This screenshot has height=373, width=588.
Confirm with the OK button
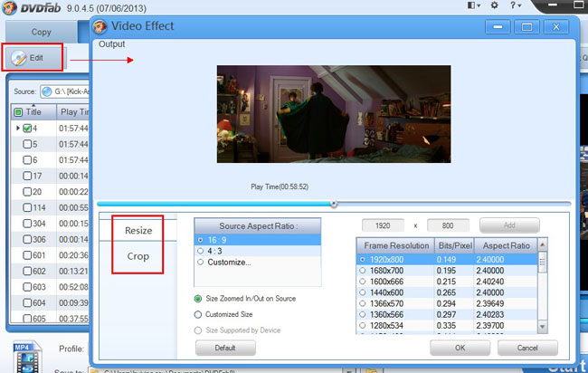(x=460, y=348)
